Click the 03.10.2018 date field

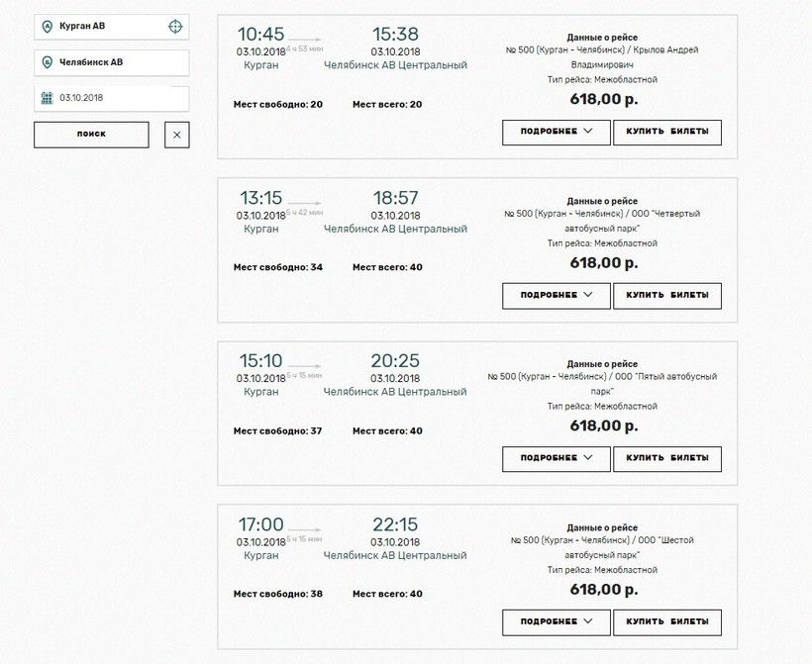point(119,98)
